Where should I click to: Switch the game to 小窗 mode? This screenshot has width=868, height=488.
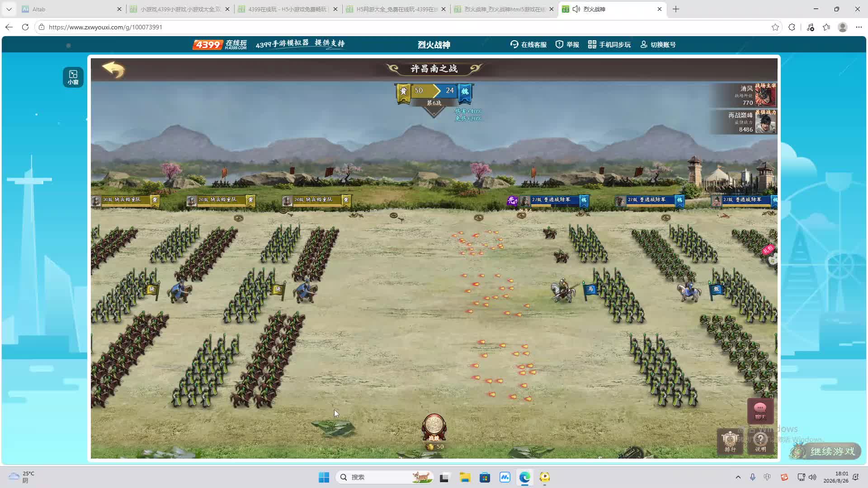click(x=73, y=77)
